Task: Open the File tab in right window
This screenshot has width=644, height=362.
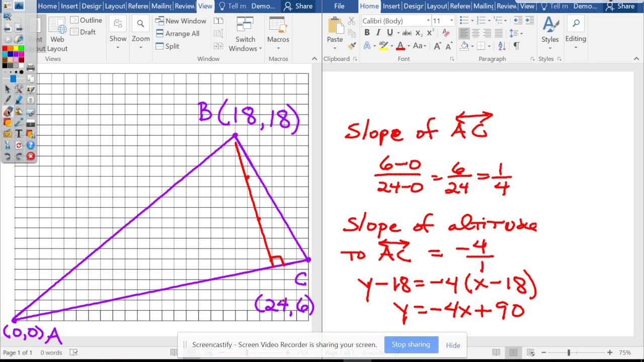Action: pos(339,6)
